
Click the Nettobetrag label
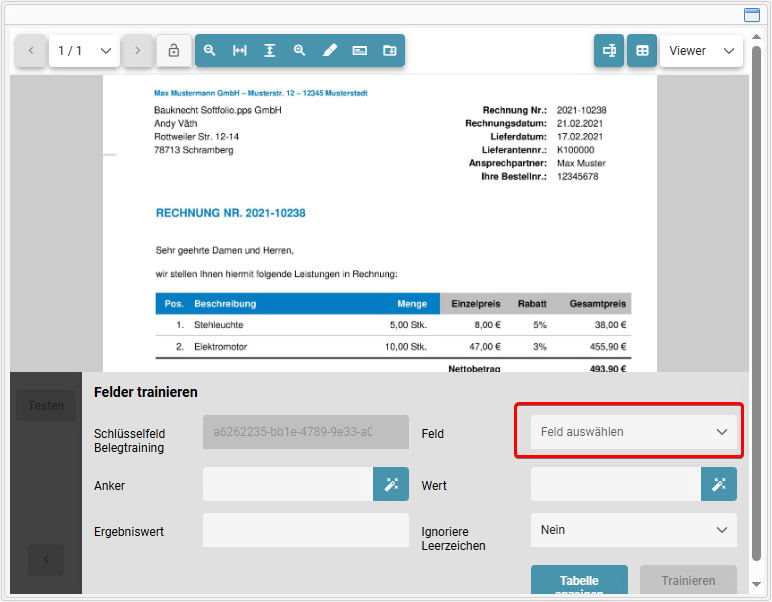474,368
